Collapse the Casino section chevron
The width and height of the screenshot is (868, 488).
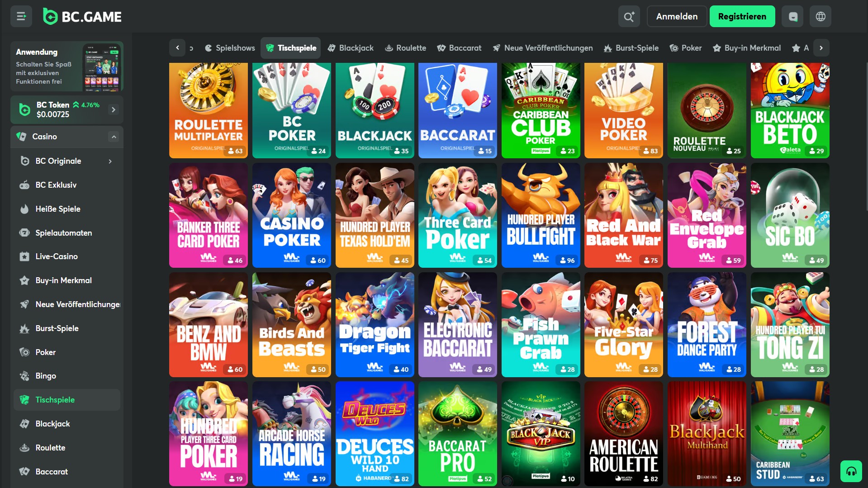point(114,137)
